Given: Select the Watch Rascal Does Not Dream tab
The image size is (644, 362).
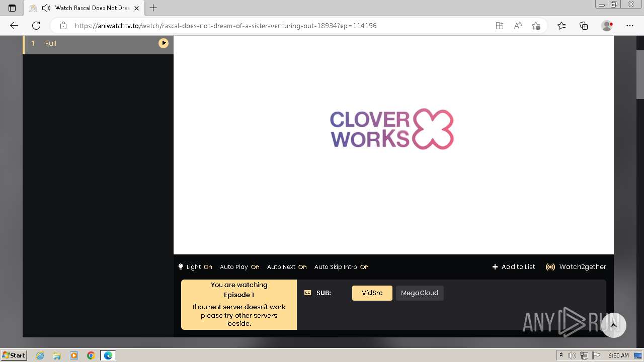Looking at the screenshot, I should coord(84,8).
